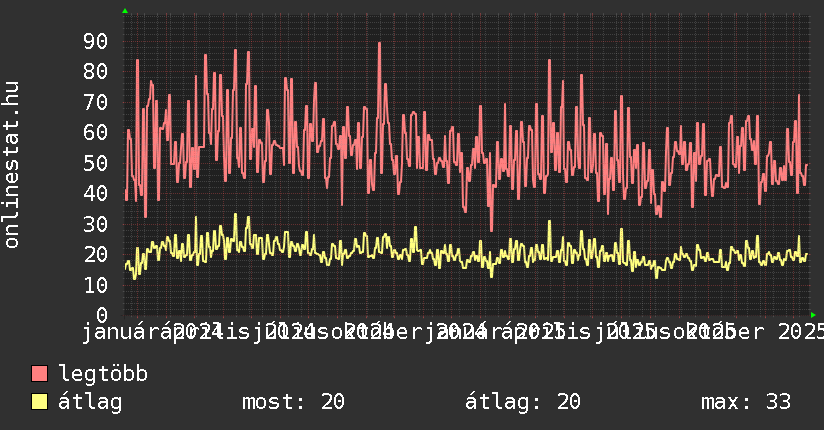Click the 40 label on the y-axis
This screenshot has height=430, width=824.
(95, 193)
